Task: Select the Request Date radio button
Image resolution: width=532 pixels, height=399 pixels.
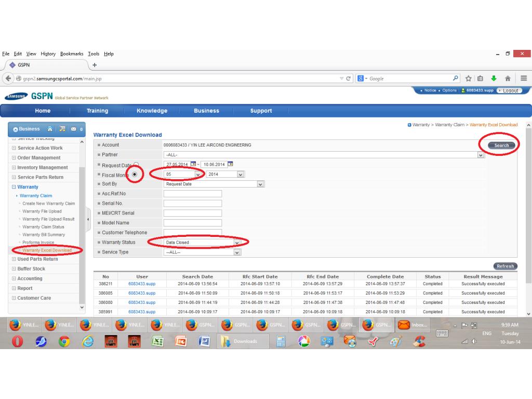Action: (x=136, y=165)
